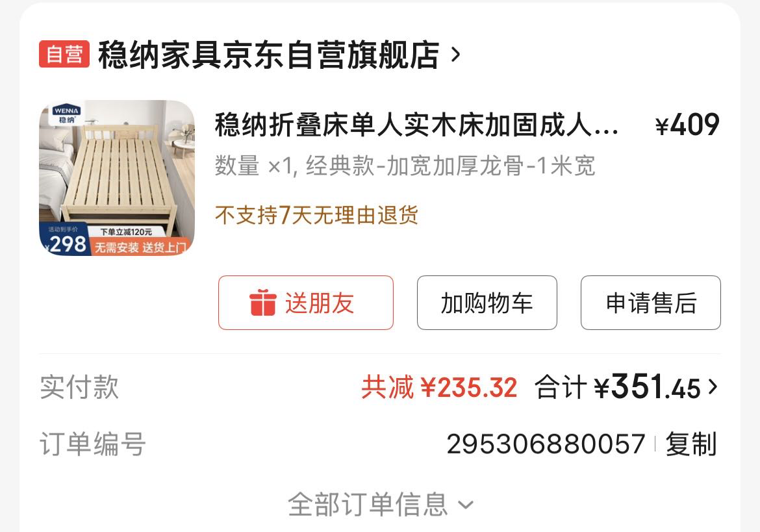Tap the ¥409 product price
The width and height of the screenshot is (760, 532).
pos(687,125)
